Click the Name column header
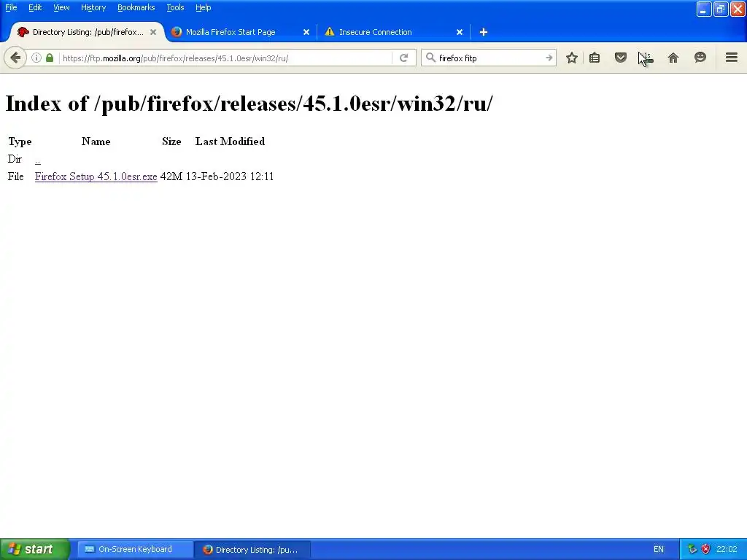Viewport: 747px width, 560px height. [96, 141]
